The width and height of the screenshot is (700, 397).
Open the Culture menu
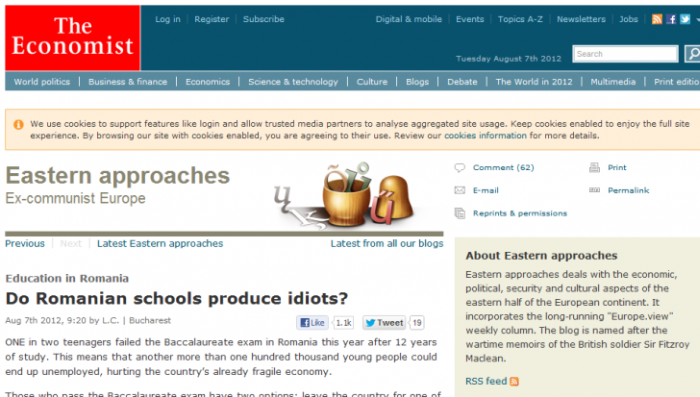tap(372, 82)
